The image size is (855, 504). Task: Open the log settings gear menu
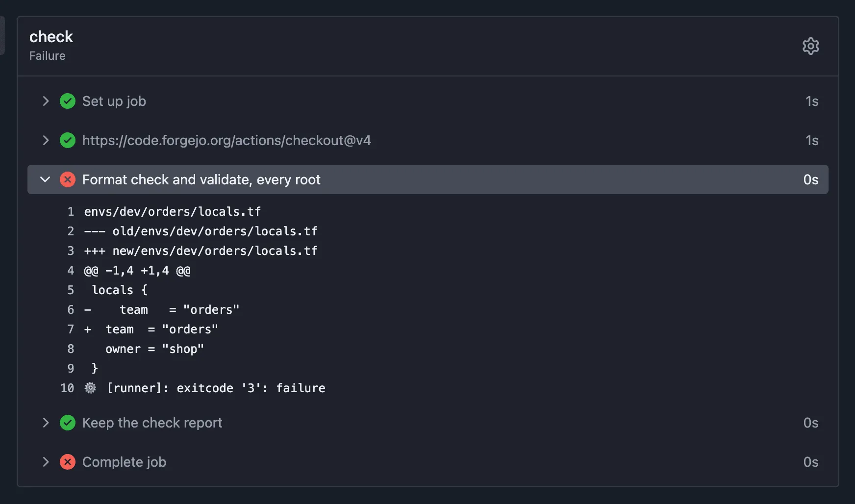coord(810,46)
